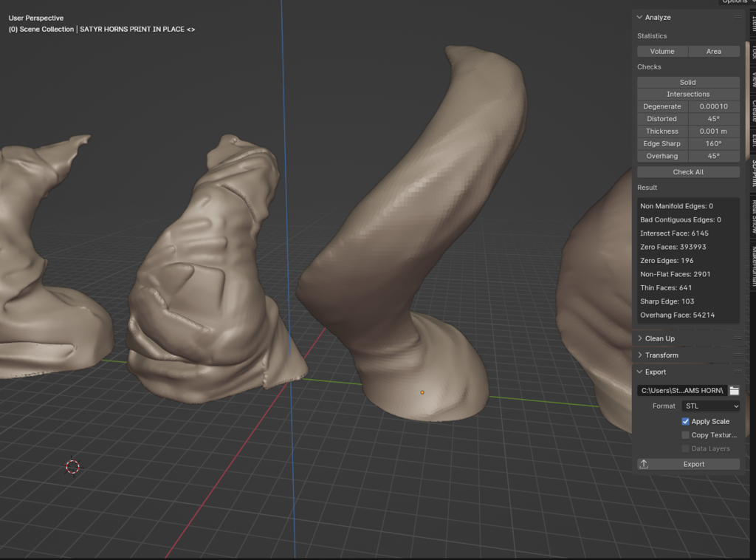Grab the Analyze panel drag handle
Viewport: 756px width, 560px height.
pyautogui.click(x=737, y=18)
